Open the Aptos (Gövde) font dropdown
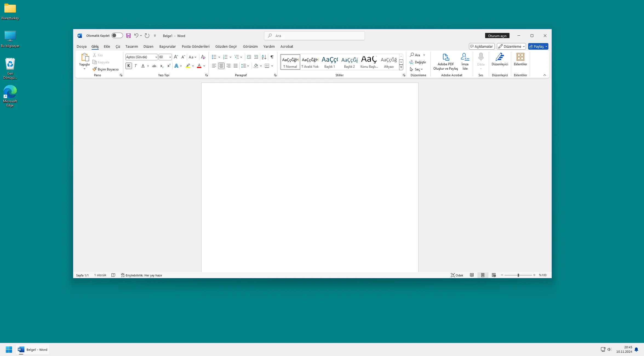The width and height of the screenshot is (644, 356). 156,57
